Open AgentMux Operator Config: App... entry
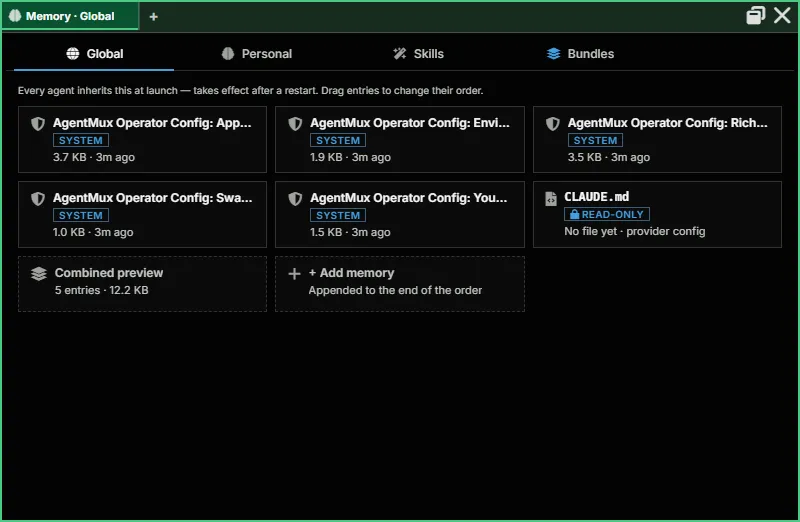 (x=142, y=139)
